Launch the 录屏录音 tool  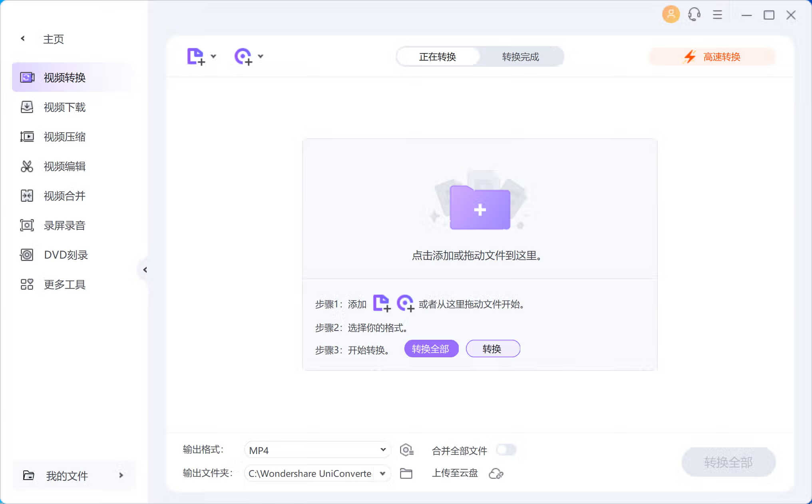tap(64, 225)
